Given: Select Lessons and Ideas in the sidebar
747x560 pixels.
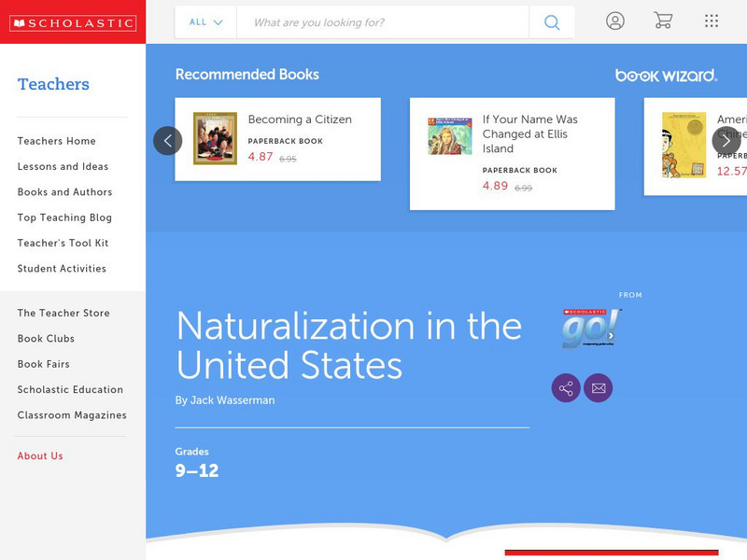Looking at the screenshot, I should (x=62, y=166).
